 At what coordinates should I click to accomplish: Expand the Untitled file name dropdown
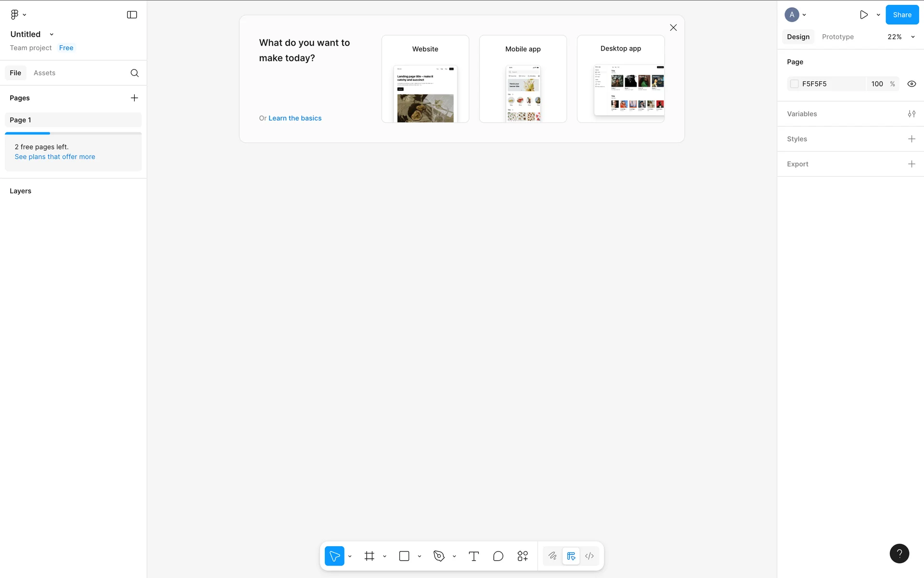point(51,34)
